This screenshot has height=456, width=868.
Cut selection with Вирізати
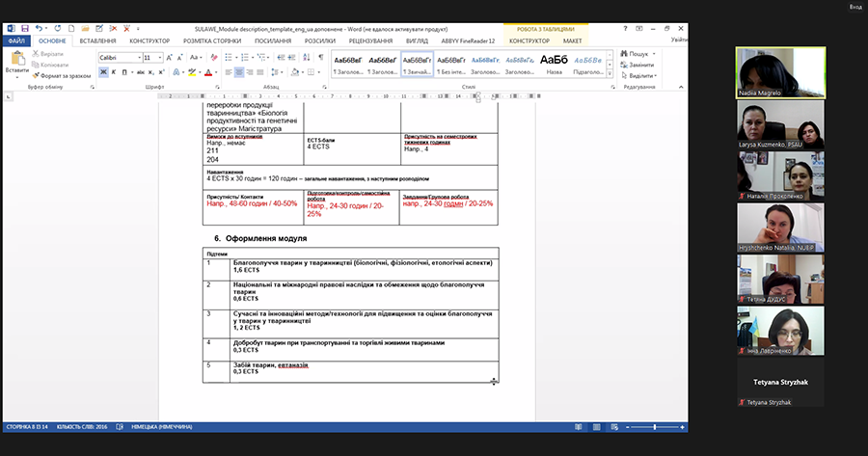pos(47,54)
